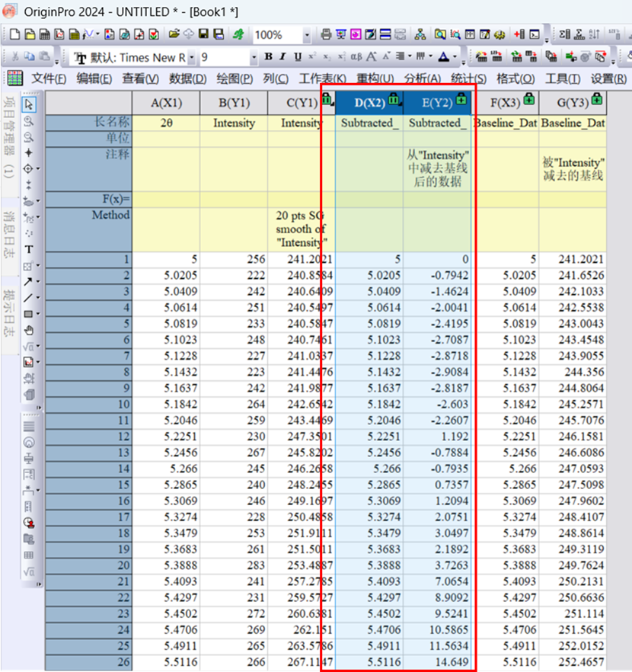Viewport: 632px width, 672px height.
Task: Open the Times New Roman font dropdown
Action: (191, 57)
